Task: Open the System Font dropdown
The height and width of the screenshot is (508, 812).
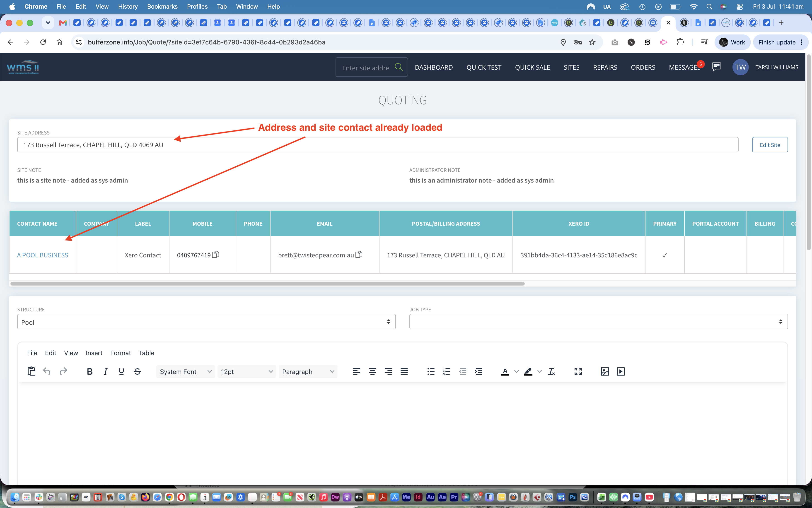Action: click(186, 372)
